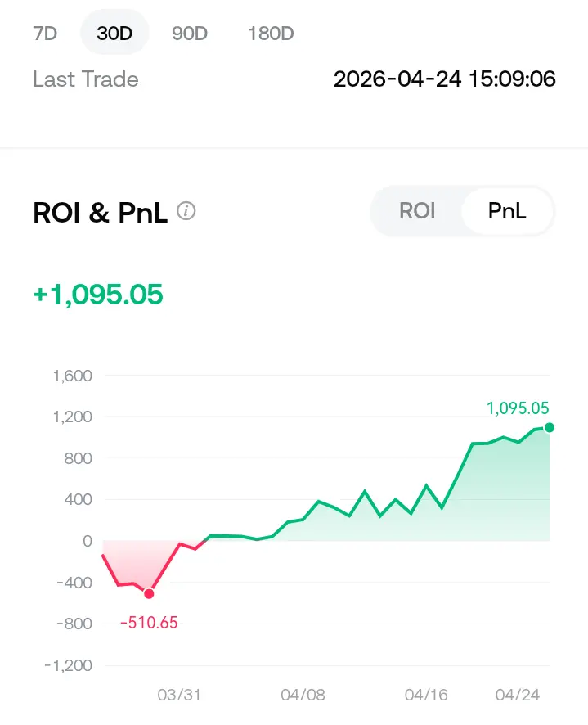The height and width of the screenshot is (725, 588).
Task: Click the Last Trade label
Action: pyautogui.click(x=86, y=79)
